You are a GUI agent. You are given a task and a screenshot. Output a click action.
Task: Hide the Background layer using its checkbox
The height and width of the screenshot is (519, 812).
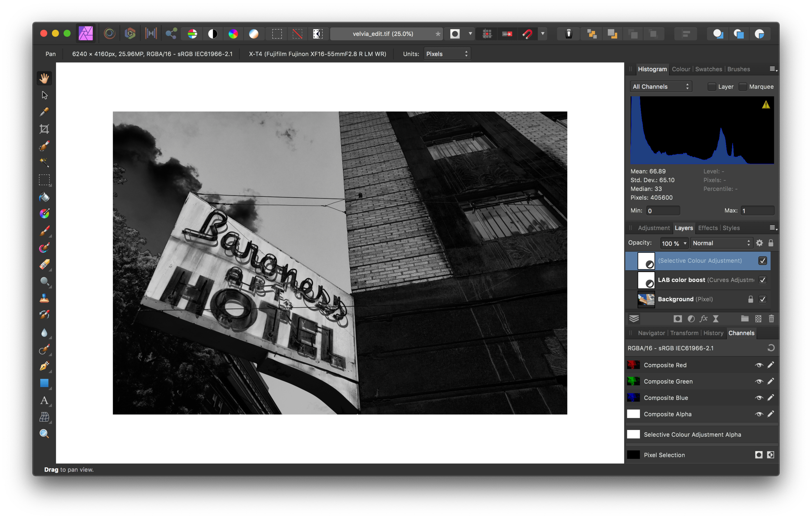762,299
